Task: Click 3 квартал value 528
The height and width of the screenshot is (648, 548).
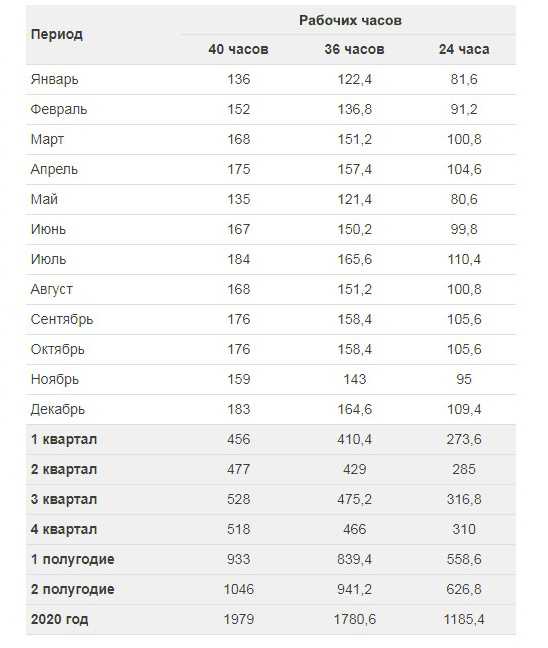Action: coord(238,499)
